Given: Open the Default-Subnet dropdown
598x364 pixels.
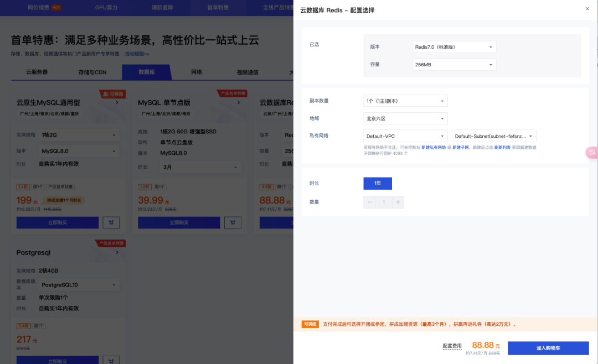Looking at the screenshot, I should (494, 136).
